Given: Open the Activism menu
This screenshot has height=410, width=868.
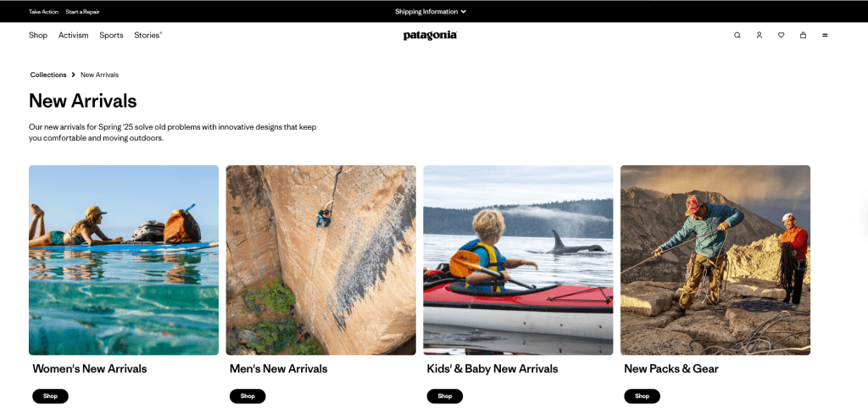Looking at the screenshot, I should click(74, 35).
